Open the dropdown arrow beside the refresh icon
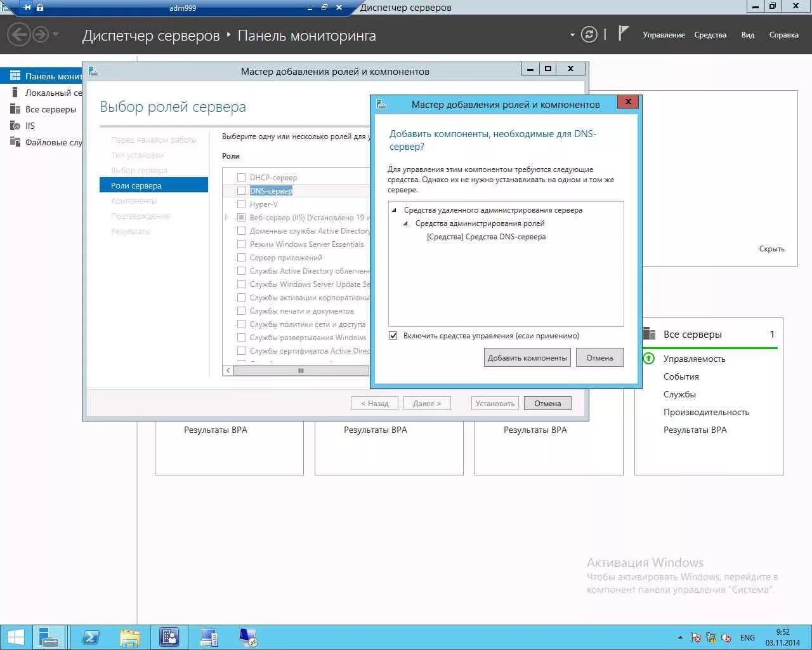Viewport: 812px width, 650px height. (572, 35)
